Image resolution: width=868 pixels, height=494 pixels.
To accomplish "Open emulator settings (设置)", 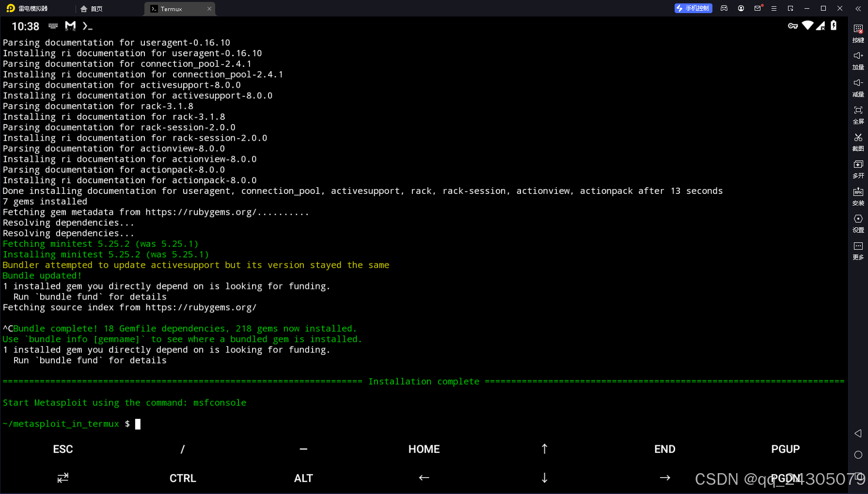I will pyautogui.click(x=858, y=223).
